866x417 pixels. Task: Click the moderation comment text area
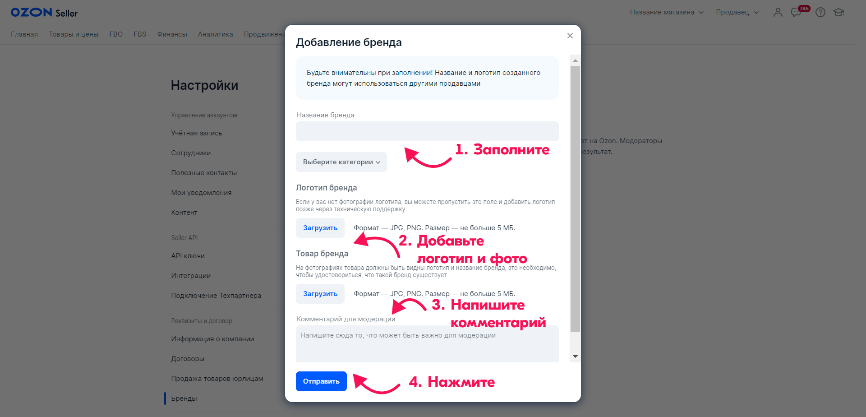point(427,343)
